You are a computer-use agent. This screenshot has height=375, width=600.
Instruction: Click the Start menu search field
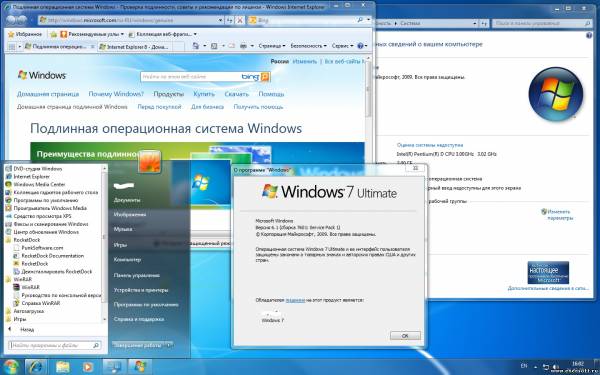(x=55, y=346)
